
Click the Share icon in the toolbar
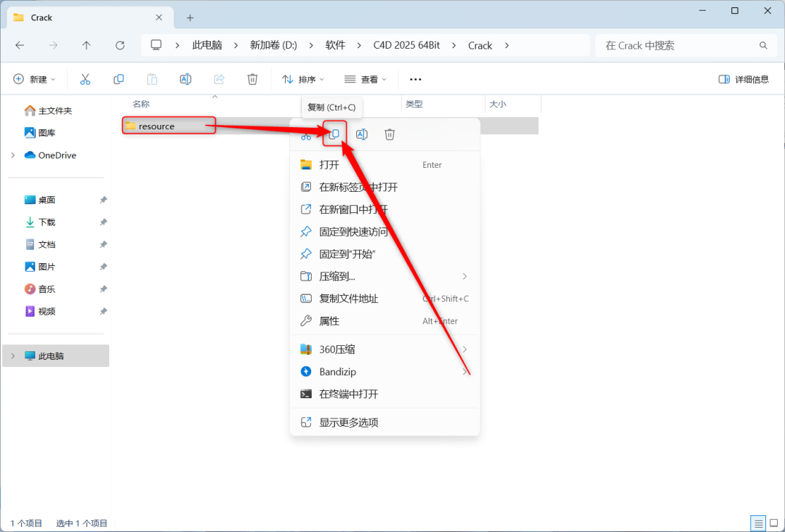(x=219, y=79)
